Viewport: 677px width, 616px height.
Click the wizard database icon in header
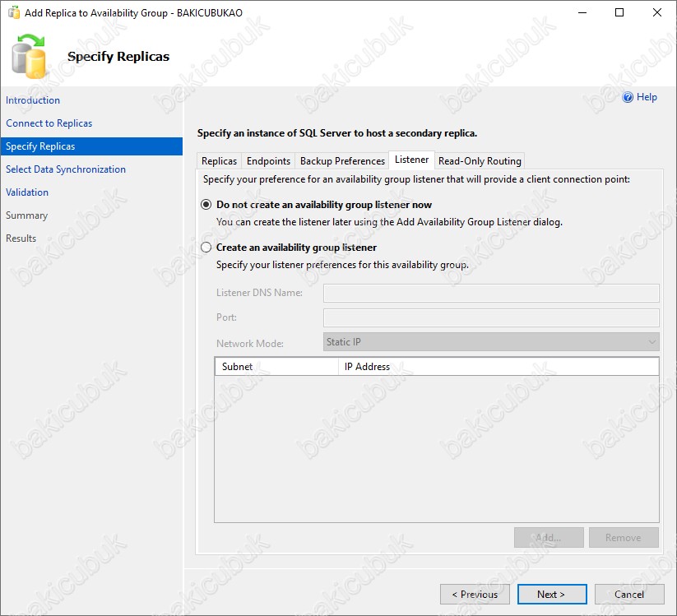click(x=31, y=57)
